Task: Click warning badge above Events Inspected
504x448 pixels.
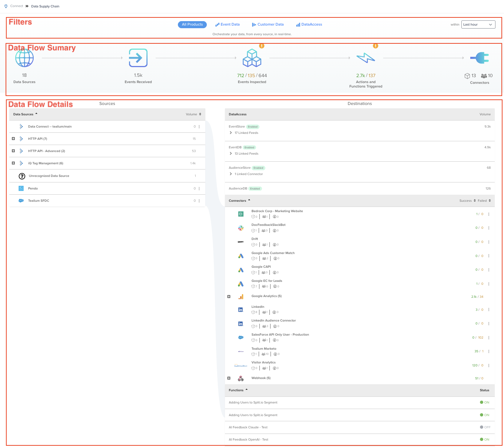Action: tap(262, 46)
